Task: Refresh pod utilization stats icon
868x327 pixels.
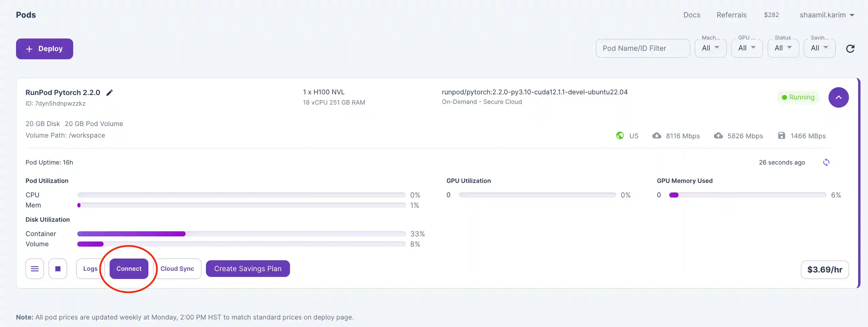Action: pos(826,162)
